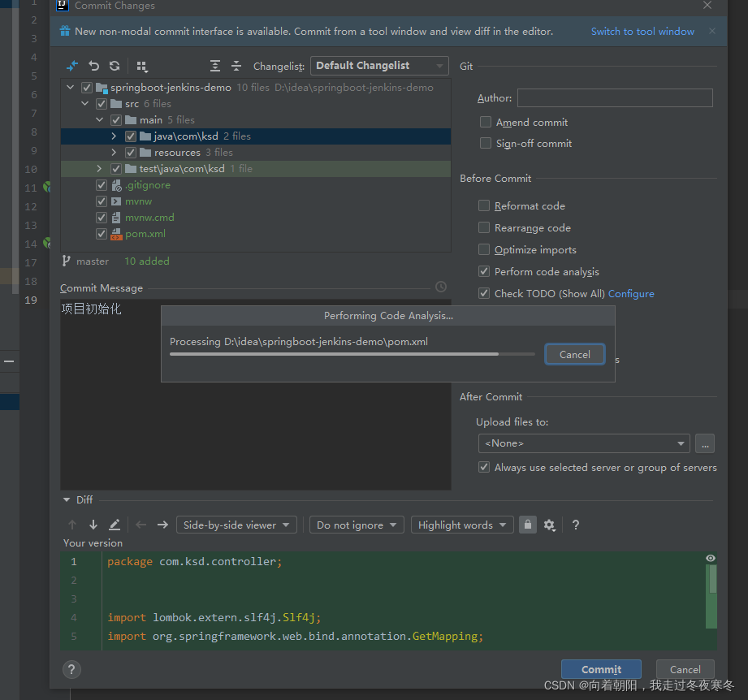Screen dimensions: 748x700
Task: Click Switch to tool window link
Action: point(642,32)
